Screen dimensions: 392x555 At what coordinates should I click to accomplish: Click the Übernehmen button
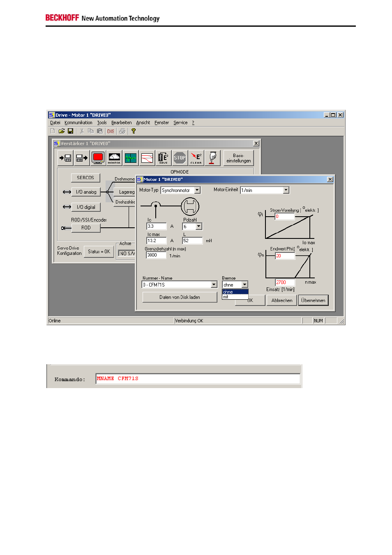tap(313, 301)
